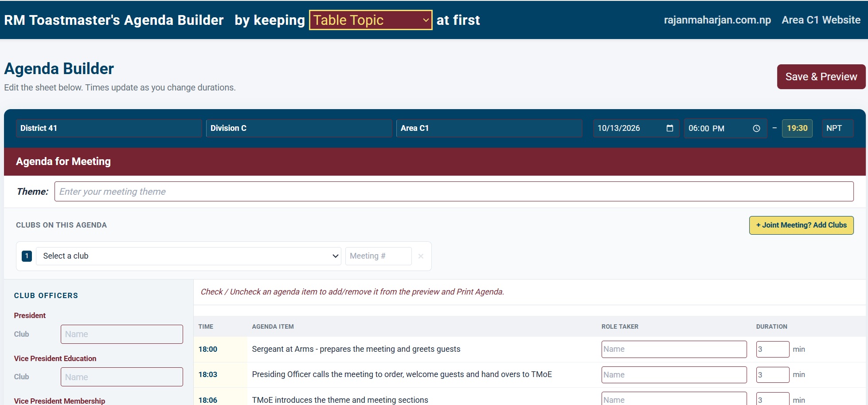Edit the NPT timezone field
The image size is (868, 405).
[837, 128]
